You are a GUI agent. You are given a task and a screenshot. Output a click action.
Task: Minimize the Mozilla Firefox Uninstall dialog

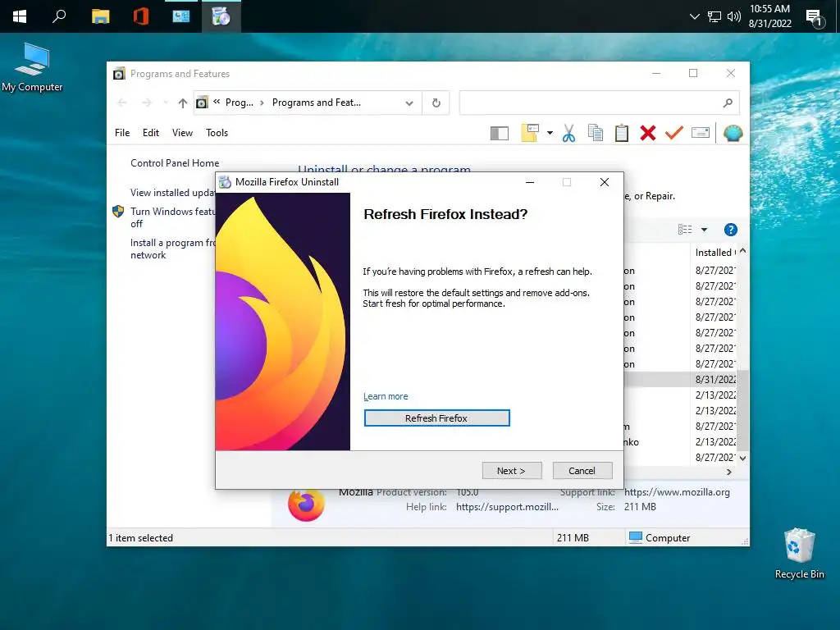(x=530, y=182)
